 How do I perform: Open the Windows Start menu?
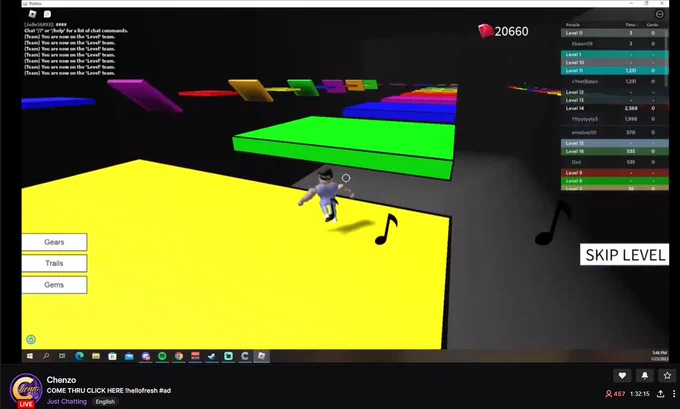(x=30, y=356)
